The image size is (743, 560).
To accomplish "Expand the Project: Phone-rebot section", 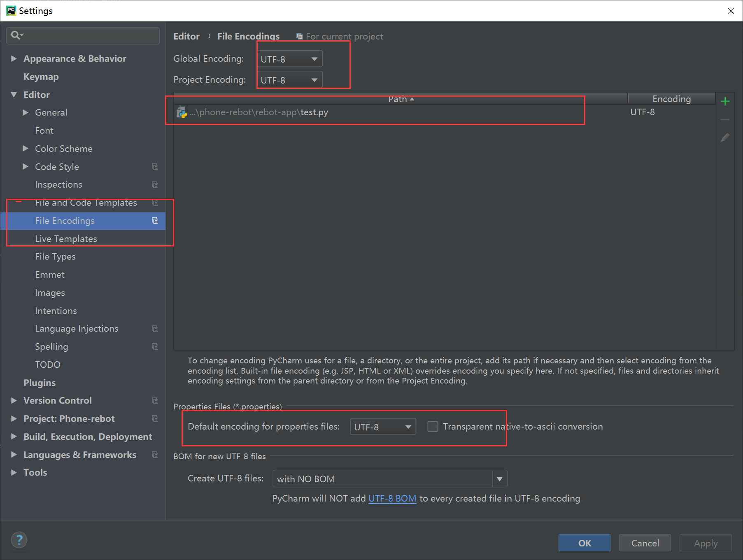I will [x=14, y=419].
